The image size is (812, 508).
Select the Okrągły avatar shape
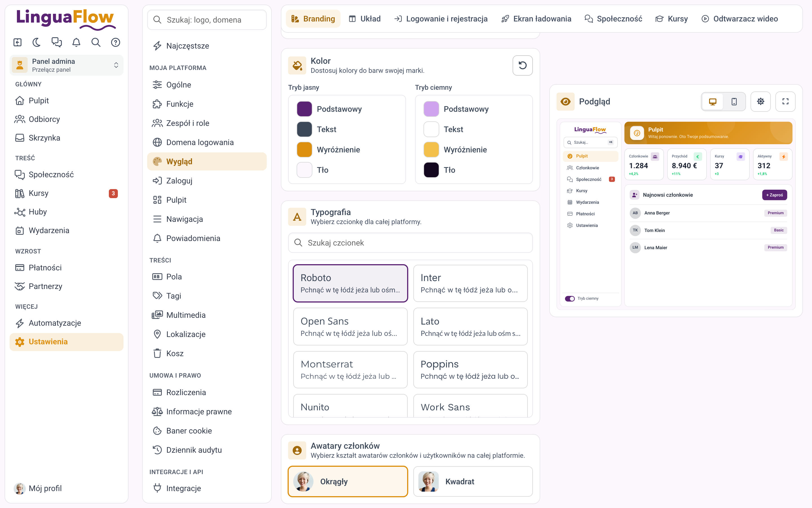click(x=348, y=481)
